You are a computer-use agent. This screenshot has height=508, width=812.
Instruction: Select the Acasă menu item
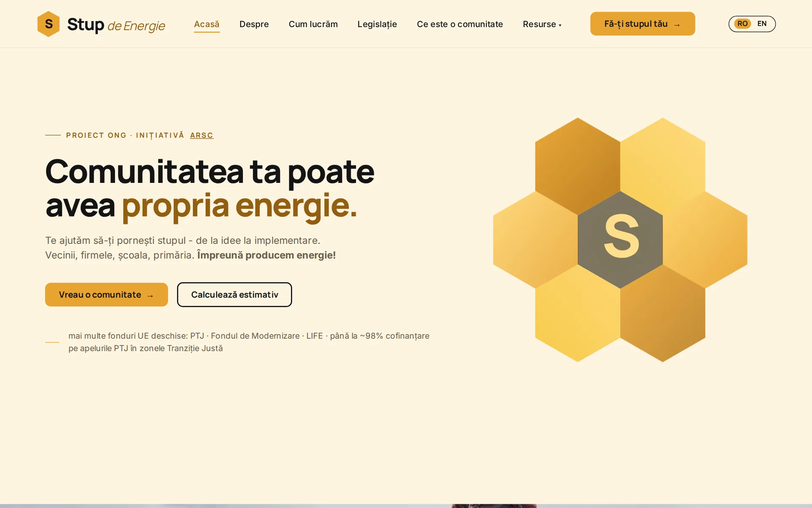tap(207, 24)
